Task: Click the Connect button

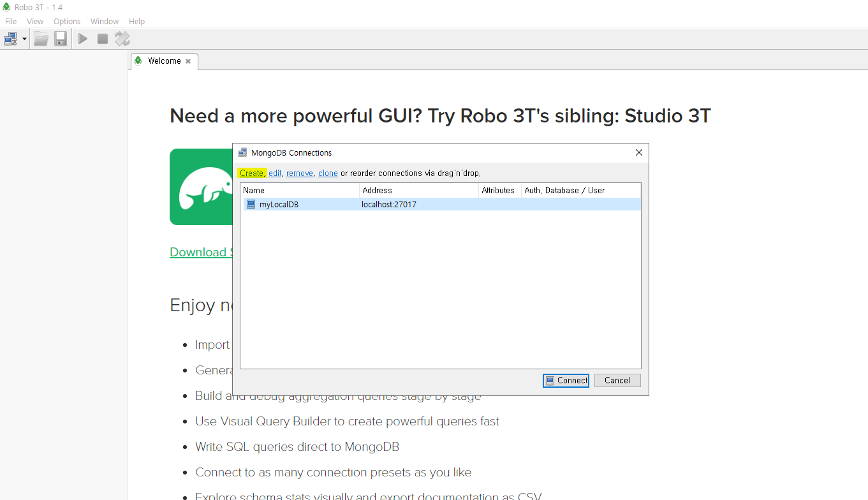Action: tap(566, 380)
